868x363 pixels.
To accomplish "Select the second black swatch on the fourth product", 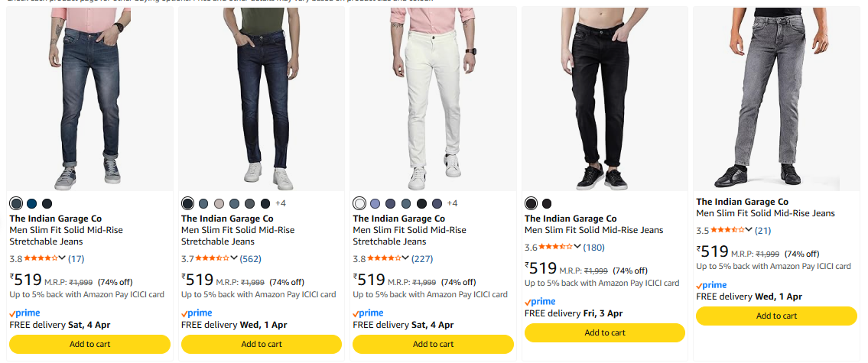I will coord(546,203).
